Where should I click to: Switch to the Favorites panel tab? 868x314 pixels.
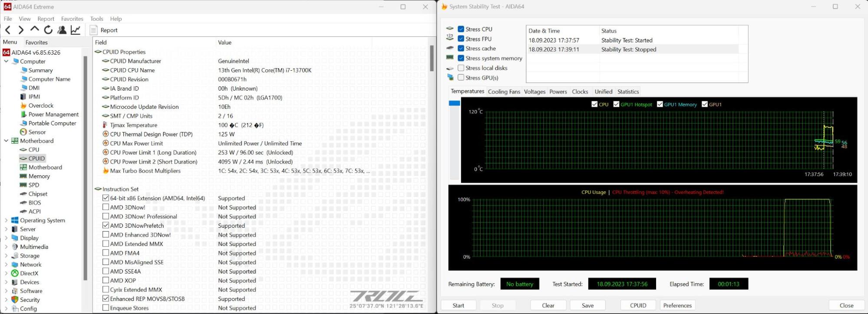[x=36, y=43]
